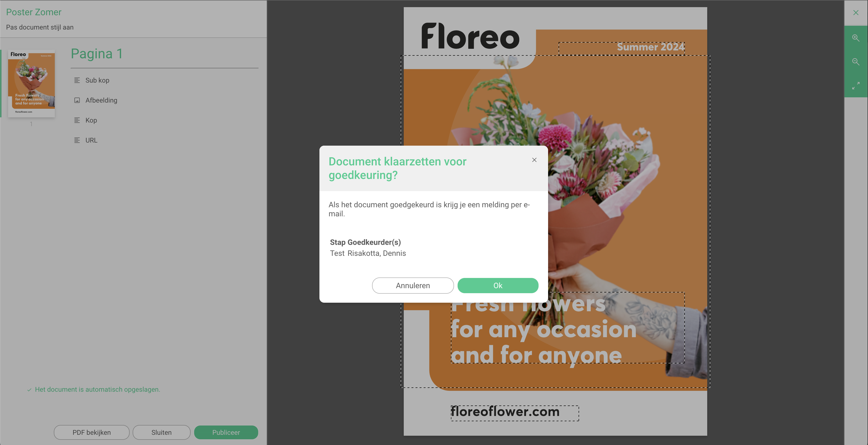Viewport: 868px width, 445px height.
Task: Confirm the dialog with the Ok button
Action: 498,286
